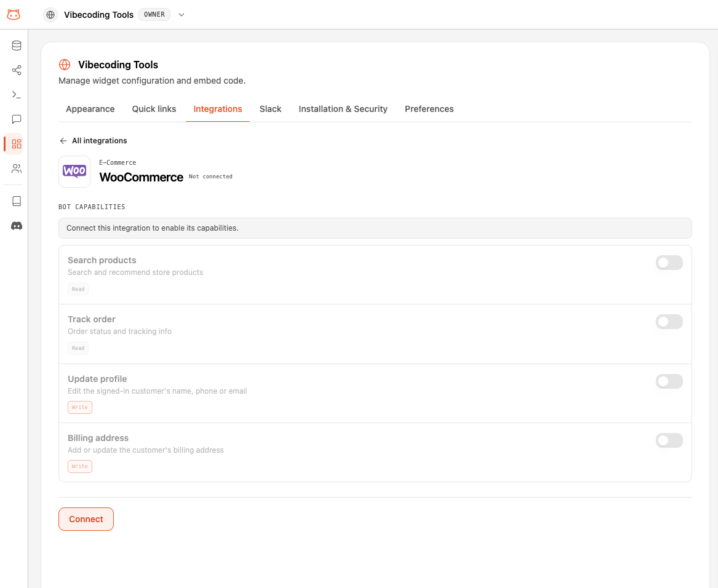Click the globe icon beside Vibecoding Tools header
The image size is (718, 588).
[x=50, y=15]
